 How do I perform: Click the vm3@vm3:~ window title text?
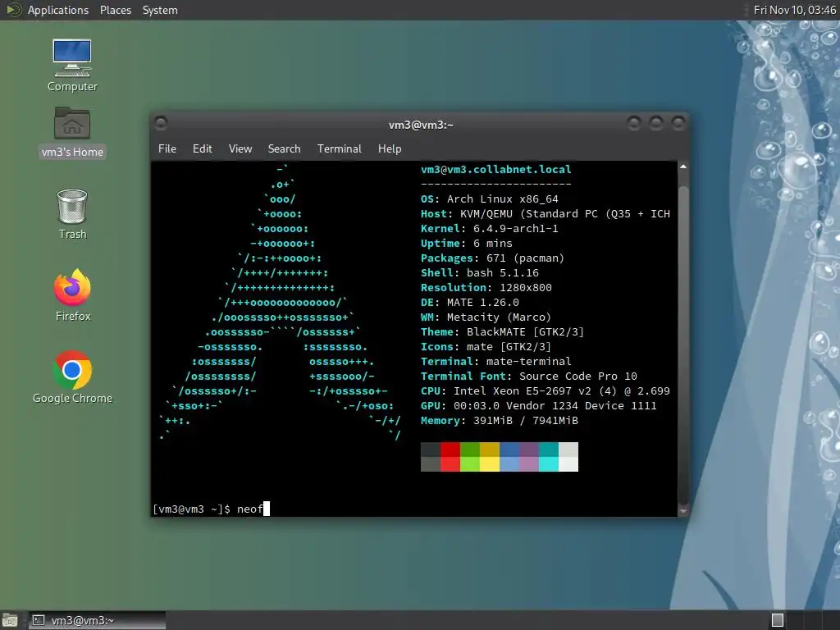[x=421, y=125]
